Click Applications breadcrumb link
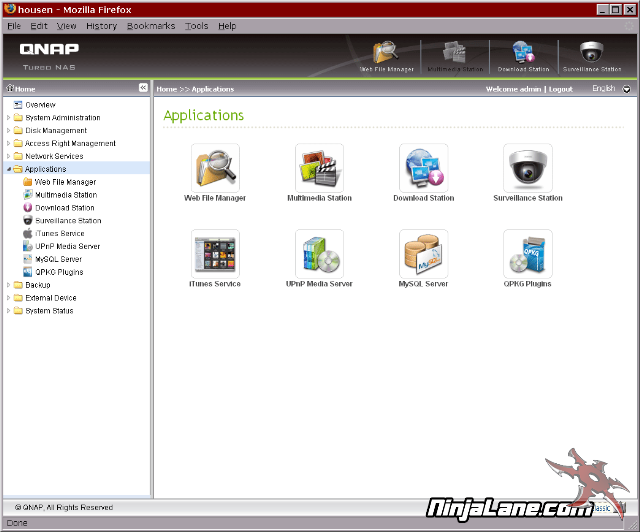The width and height of the screenshot is (640, 532). click(x=213, y=89)
